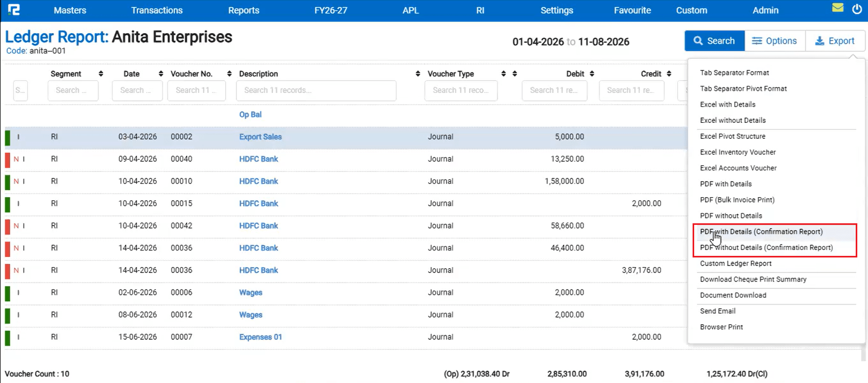Open Reports menu
Screen dimensions: 868x383
(244, 10)
